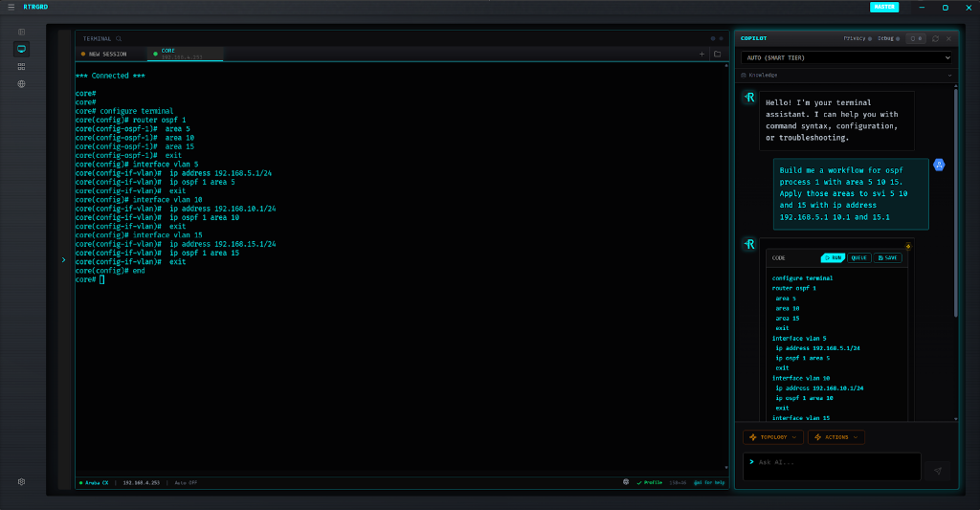Image resolution: width=980 pixels, height=510 pixels.
Task: Open the TOPOLOGY dropdown
Action: click(x=773, y=437)
